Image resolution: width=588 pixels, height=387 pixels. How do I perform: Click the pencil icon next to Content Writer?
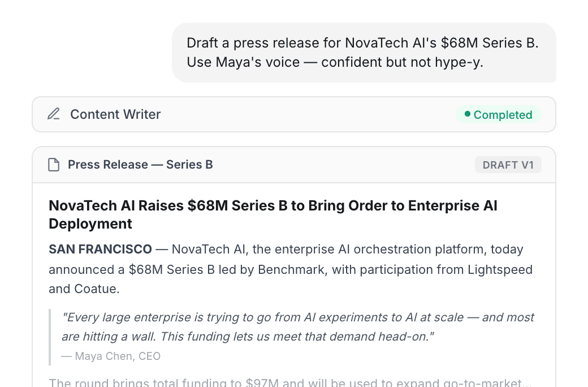(53, 114)
